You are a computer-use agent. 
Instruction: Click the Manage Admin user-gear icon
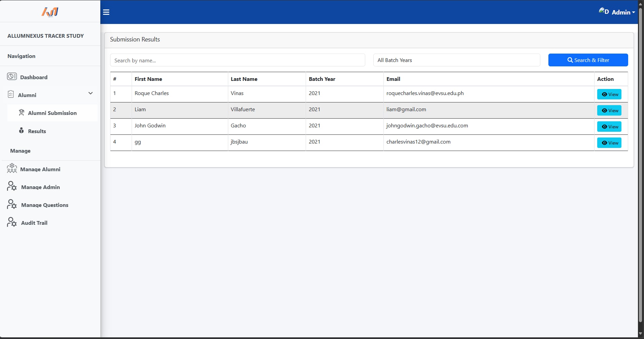[x=12, y=186]
